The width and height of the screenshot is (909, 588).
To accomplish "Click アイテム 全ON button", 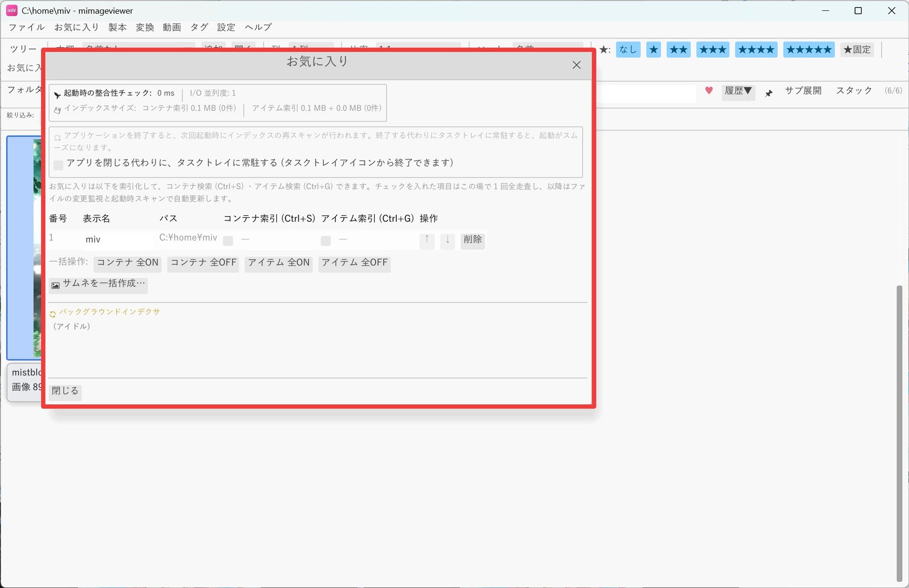I will tap(278, 263).
